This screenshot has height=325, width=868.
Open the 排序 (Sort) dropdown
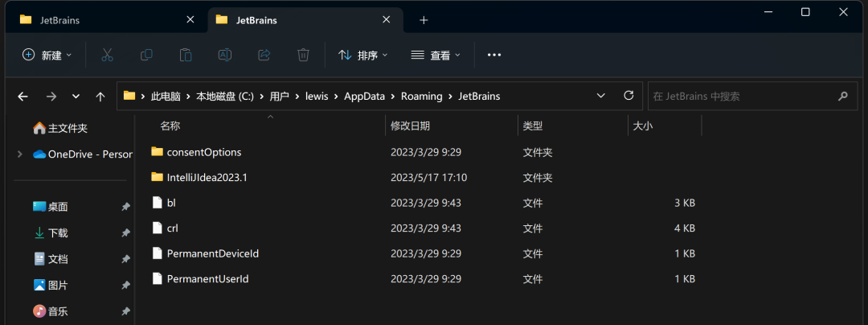pyautogui.click(x=363, y=55)
